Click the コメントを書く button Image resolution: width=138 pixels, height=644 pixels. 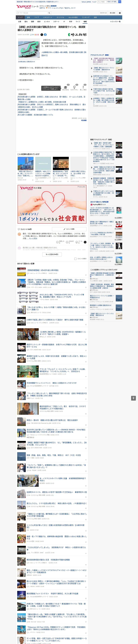(x=69, y=229)
